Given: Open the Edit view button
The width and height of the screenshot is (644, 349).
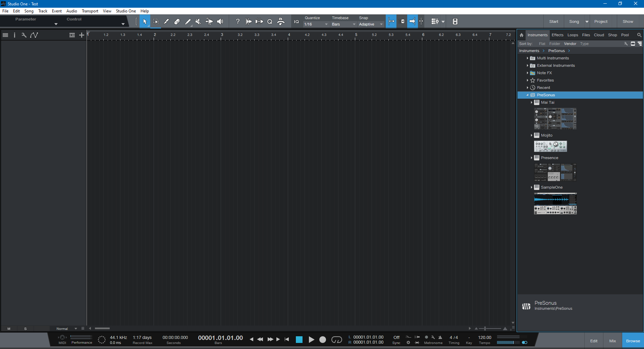Looking at the screenshot, I should (x=594, y=341).
